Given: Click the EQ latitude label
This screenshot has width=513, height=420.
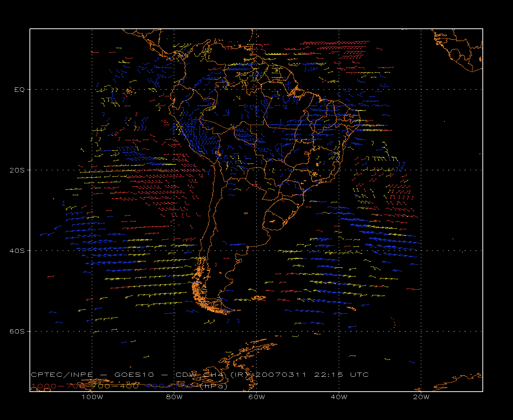Looking at the screenshot, I should [x=20, y=90].
